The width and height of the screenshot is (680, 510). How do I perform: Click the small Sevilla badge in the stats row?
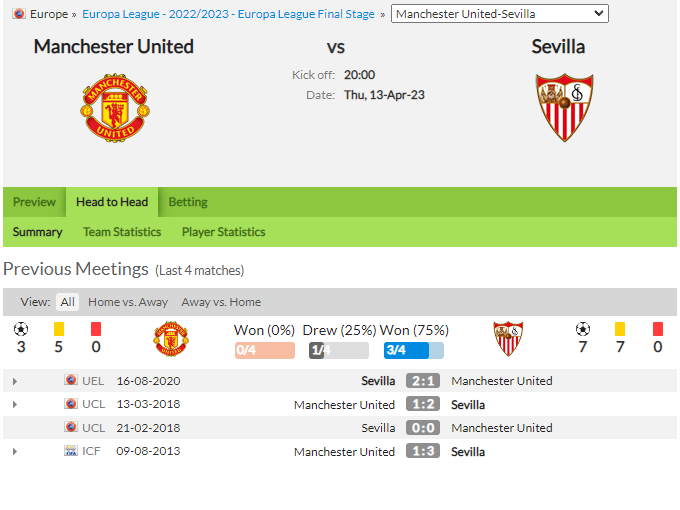[508, 339]
